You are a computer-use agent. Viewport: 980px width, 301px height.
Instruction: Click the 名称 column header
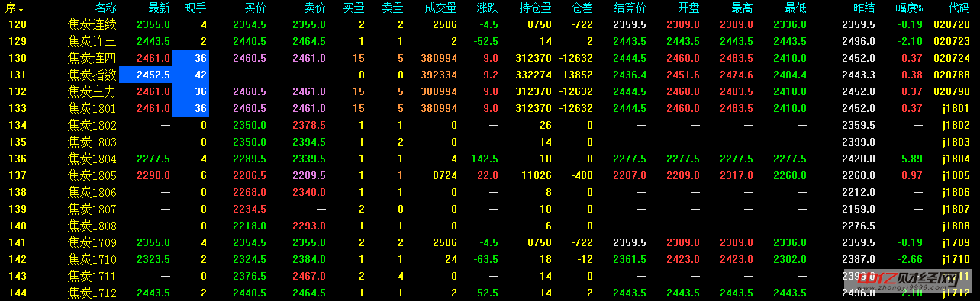pyautogui.click(x=106, y=8)
